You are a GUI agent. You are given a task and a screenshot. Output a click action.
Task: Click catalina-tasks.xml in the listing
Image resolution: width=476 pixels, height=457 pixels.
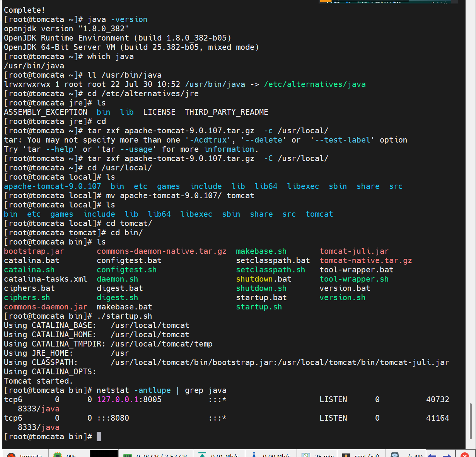click(46, 279)
